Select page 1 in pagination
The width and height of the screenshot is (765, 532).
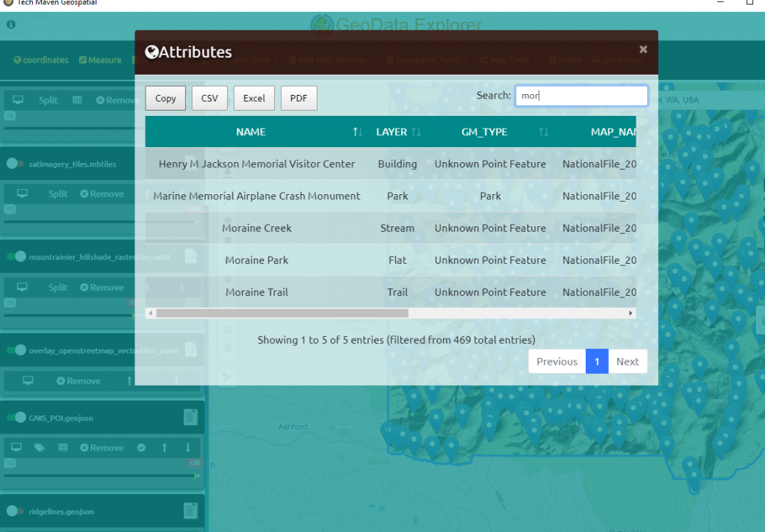[597, 361]
